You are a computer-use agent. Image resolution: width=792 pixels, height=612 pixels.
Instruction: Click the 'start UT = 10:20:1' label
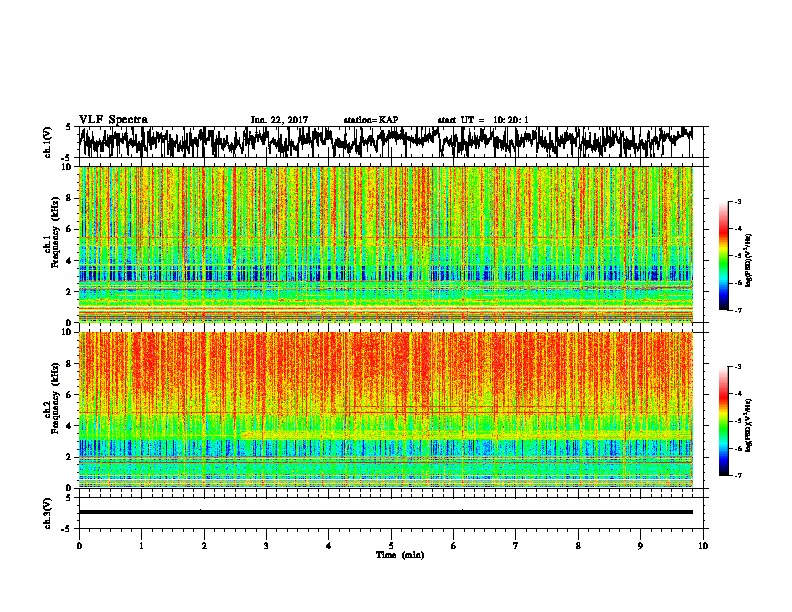click(x=483, y=120)
